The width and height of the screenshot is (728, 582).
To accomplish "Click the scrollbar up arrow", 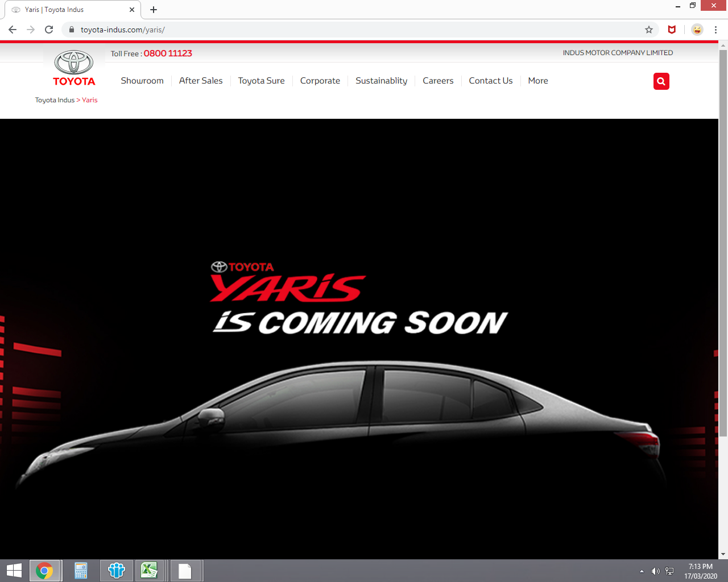I will pos(723,45).
